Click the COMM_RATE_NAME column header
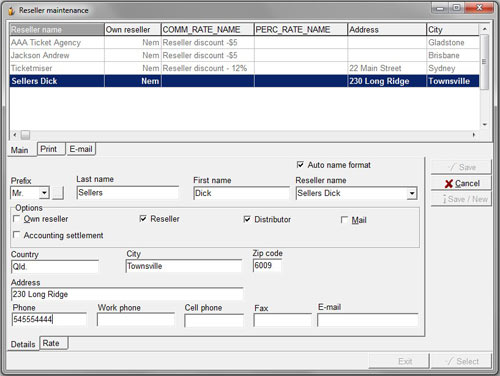Viewport: 500px width, 376px height. (207, 29)
